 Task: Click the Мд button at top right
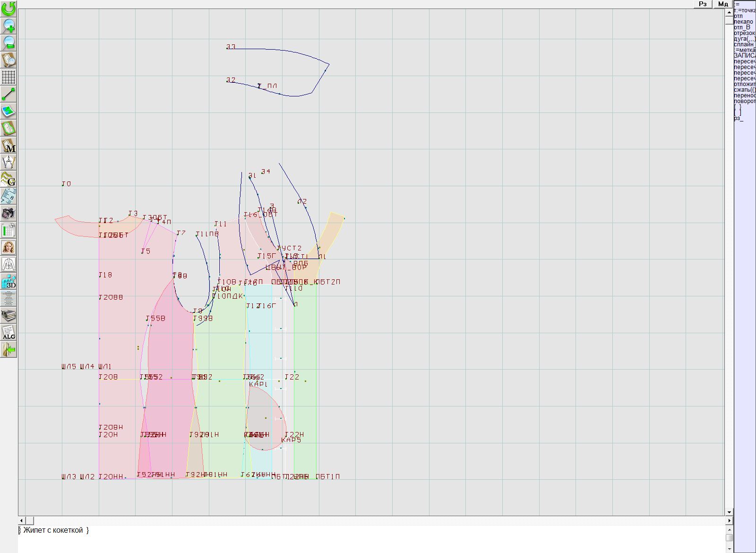[x=723, y=4]
